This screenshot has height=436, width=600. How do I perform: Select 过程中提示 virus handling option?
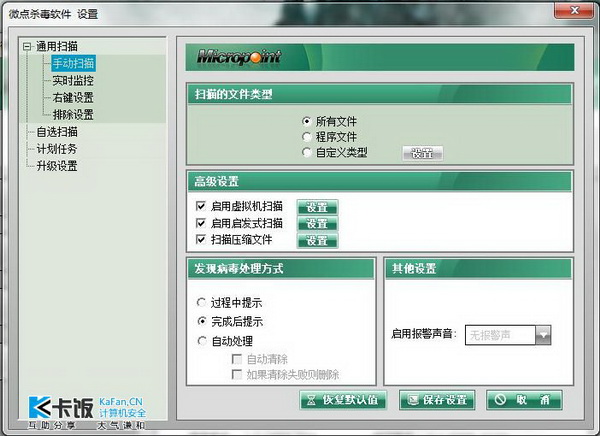[202, 301]
